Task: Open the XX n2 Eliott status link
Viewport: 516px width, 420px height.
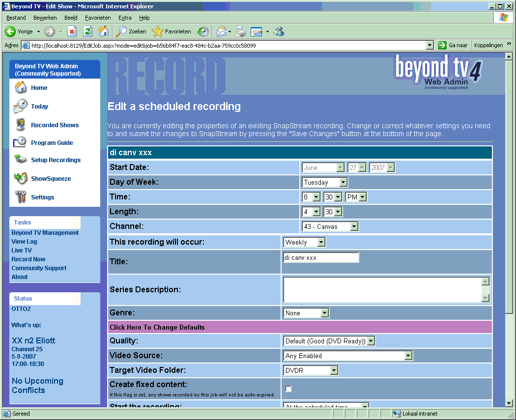Action: (x=33, y=340)
